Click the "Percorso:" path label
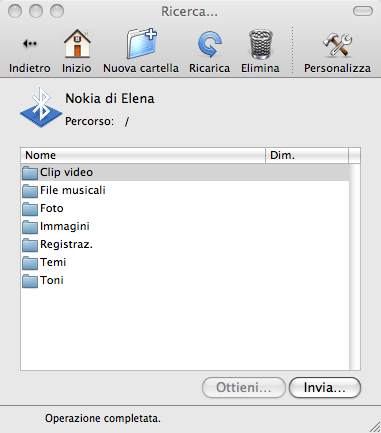The height and width of the screenshot is (433, 381). [89, 121]
